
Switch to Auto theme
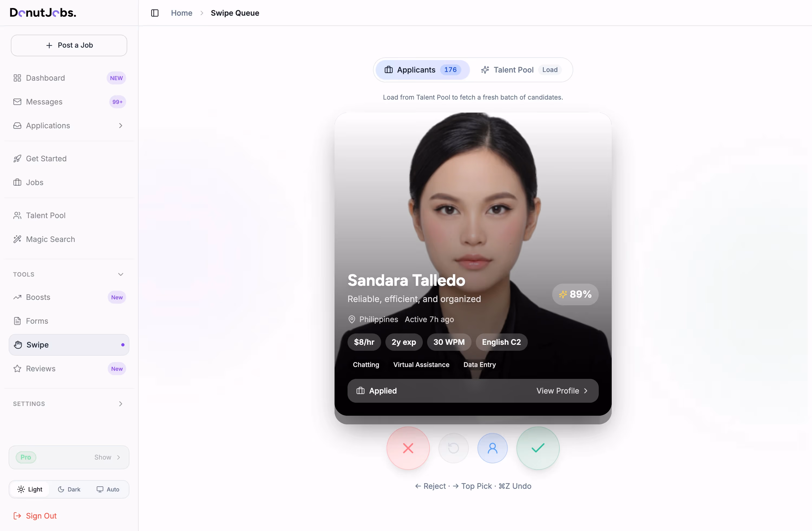coord(108,489)
